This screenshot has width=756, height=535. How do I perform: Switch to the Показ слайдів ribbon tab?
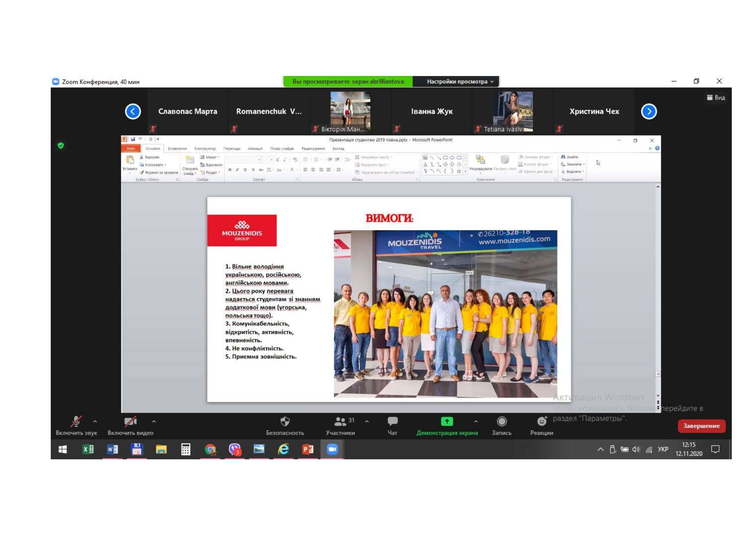[282, 148]
